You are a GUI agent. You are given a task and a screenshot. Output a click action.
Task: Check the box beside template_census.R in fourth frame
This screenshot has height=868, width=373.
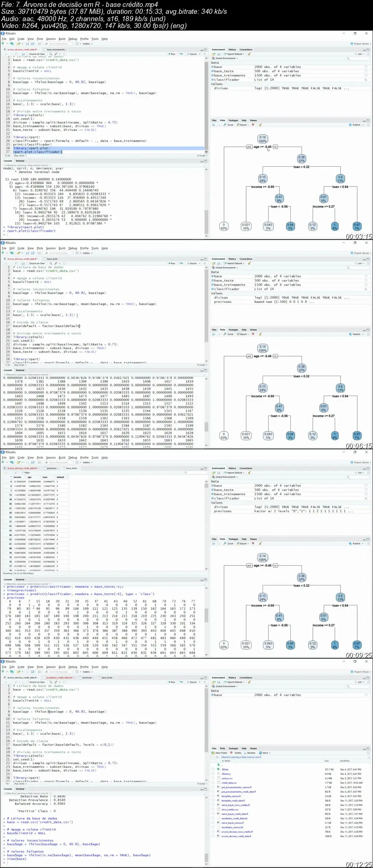click(x=213, y=796)
